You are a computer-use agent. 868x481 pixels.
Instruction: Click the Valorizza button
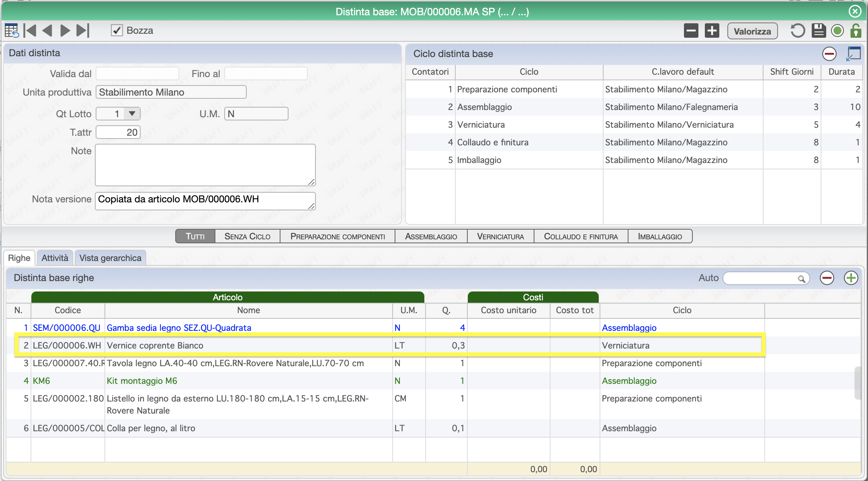click(x=752, y=31)
